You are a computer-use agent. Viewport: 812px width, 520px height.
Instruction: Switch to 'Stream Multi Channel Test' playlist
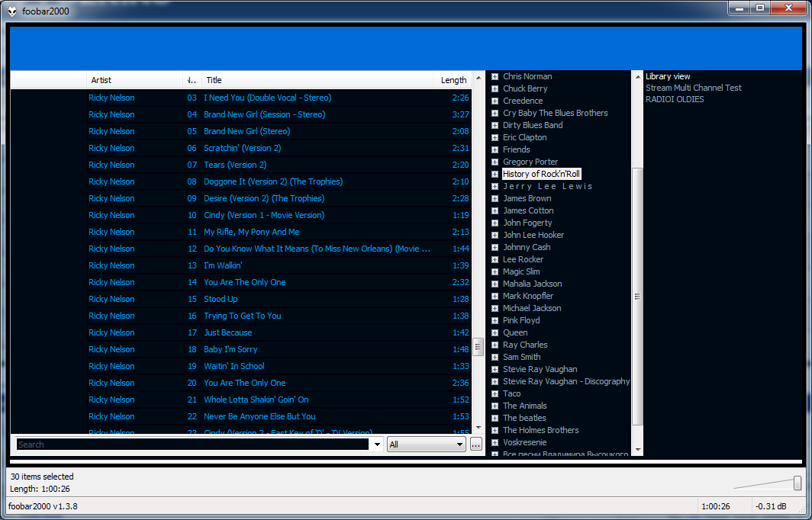693,88
